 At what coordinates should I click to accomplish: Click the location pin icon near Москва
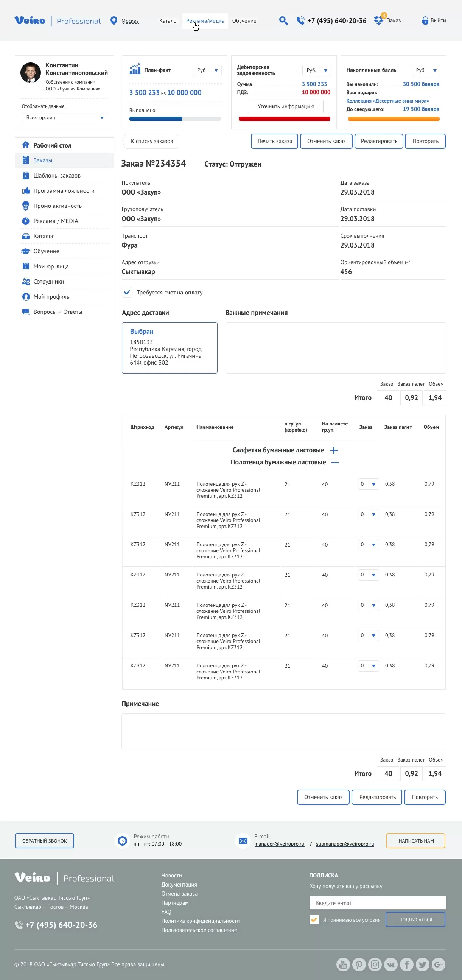pos(113,20)
